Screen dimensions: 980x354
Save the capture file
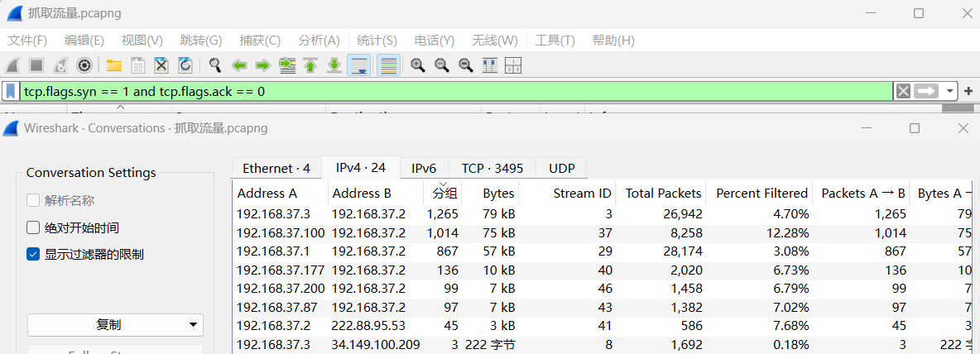coord(137,65)
